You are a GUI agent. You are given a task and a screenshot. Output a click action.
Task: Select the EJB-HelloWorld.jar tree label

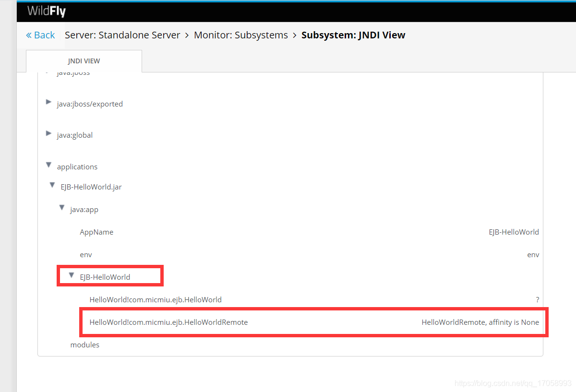pyautogui.click(x=91, y=187)
